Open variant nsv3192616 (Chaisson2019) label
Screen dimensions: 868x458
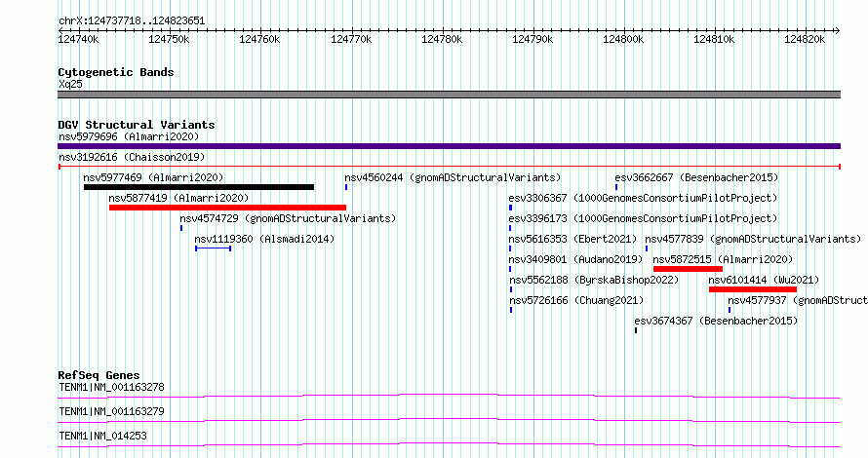[x=132, y=157]
